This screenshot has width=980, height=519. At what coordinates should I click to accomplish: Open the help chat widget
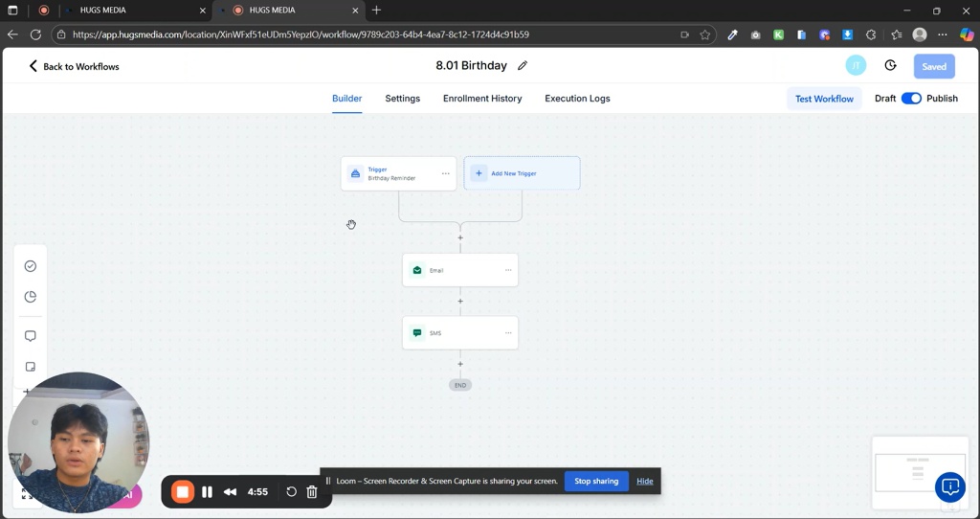[x=950, y=487]
